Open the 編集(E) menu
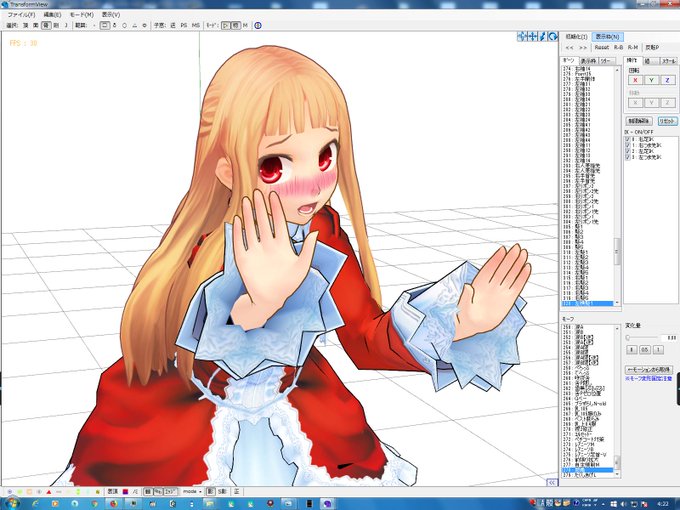Image resolution: width=680 pixels, height=510 pixels. (x=52, y=15)
